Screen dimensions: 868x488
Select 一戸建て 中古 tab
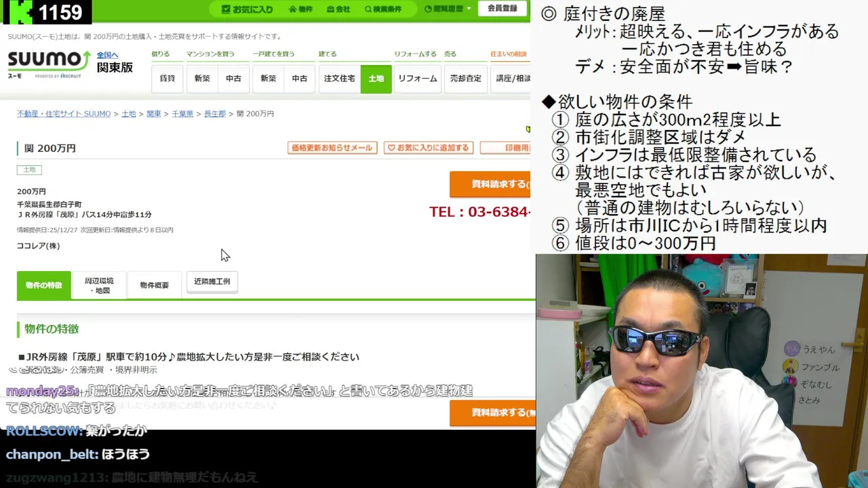300,79
